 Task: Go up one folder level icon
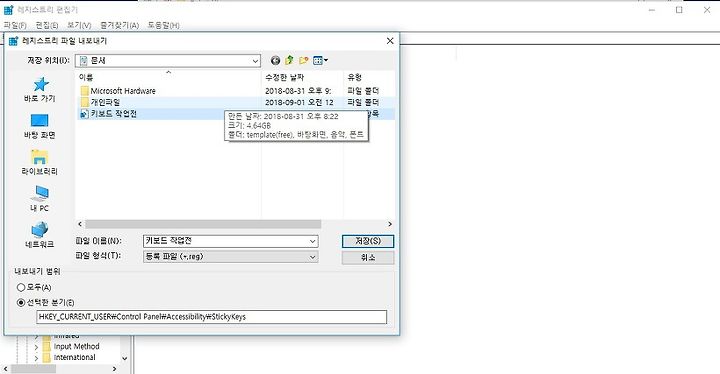[289, 60]
